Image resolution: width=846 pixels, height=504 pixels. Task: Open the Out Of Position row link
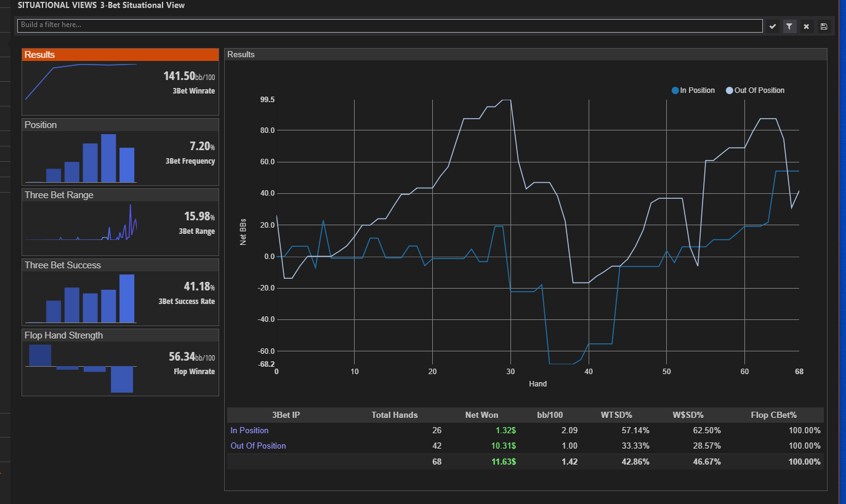258,446
